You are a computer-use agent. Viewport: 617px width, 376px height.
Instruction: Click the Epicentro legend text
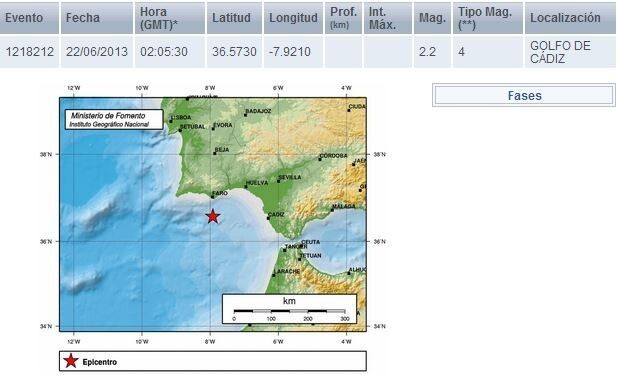coord(100,362)
